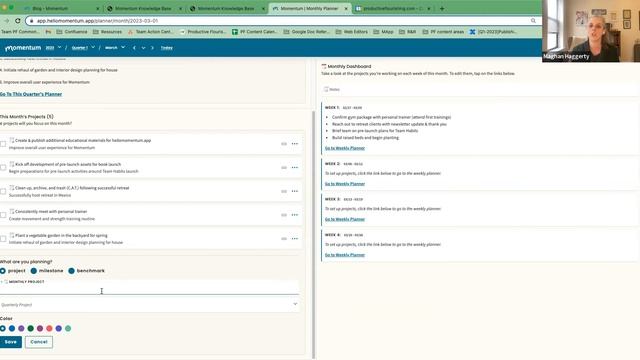Click the browser address bar search icon
Image resolution: width=640 pixels, height=360 pixels.
(533, 20)
